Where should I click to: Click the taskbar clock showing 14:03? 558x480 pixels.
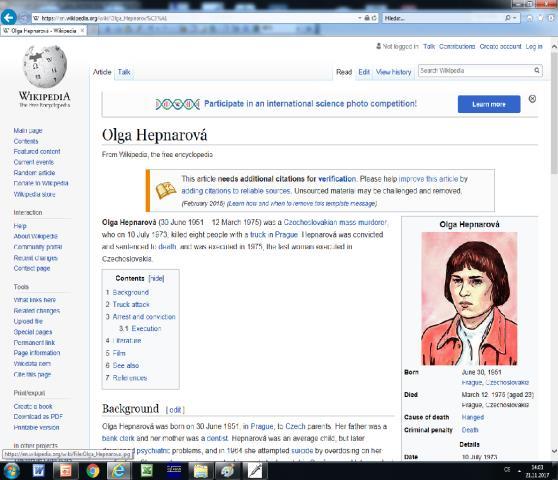pos(537,471)
